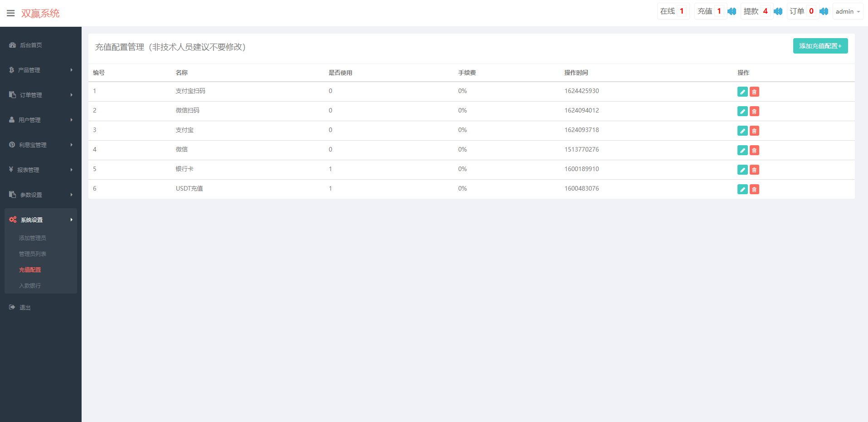
Task: Toggle the 订单 alert speaker icon
Action: point(824,11)
